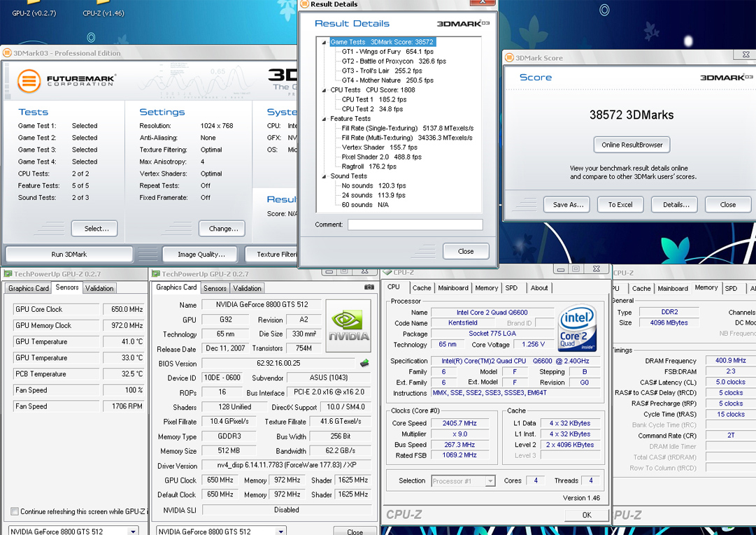Collapse the Feature Tests tree node
756x535 pixels.
point(324,119)
